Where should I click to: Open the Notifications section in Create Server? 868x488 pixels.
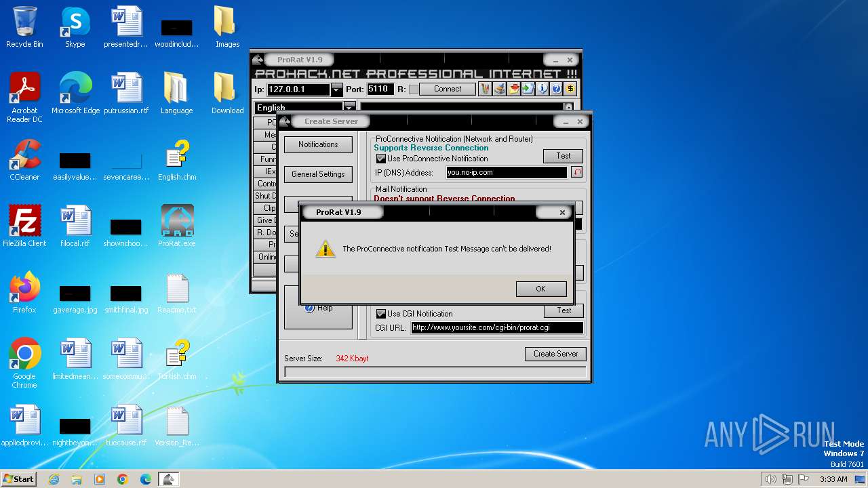pos(318,144)
